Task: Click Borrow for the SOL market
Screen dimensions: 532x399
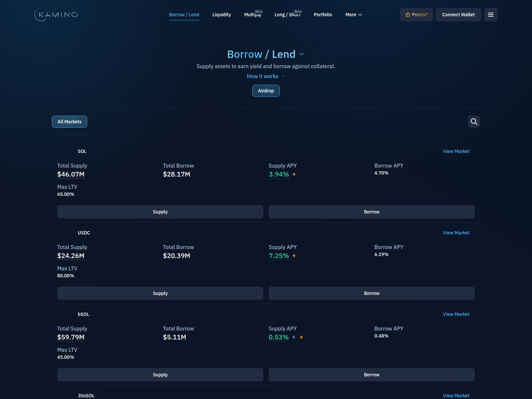Action: tap(372, 212)
